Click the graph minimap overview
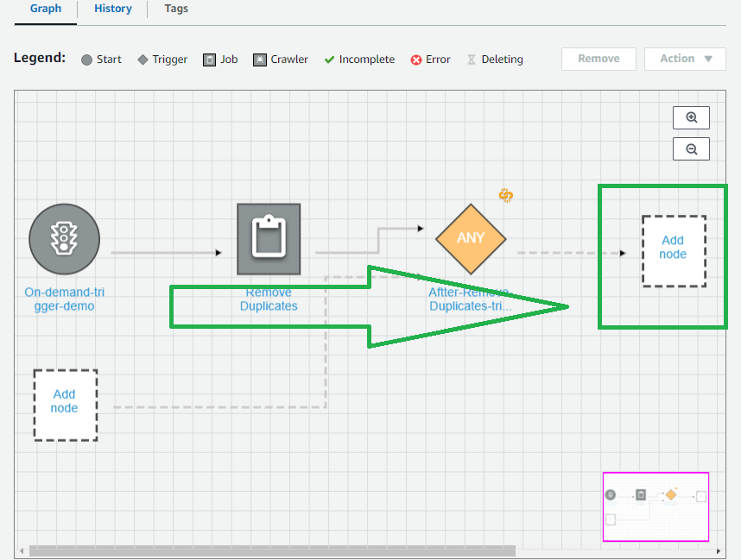This screenshot has height=560, width=741. click(x=656, y=507)
